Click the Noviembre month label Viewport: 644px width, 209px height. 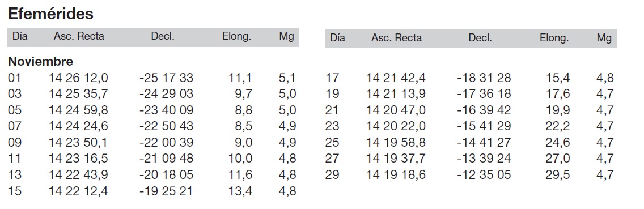[41, 62]
